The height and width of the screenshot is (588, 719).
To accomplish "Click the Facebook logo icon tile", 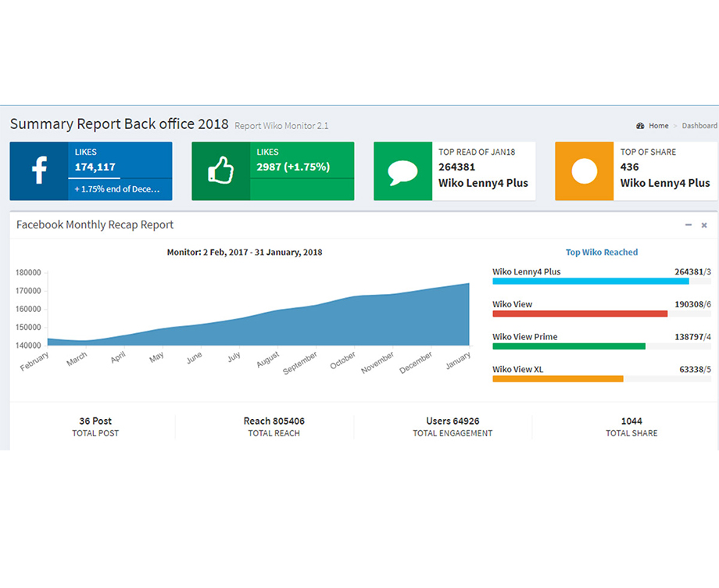I will point(39,171).
